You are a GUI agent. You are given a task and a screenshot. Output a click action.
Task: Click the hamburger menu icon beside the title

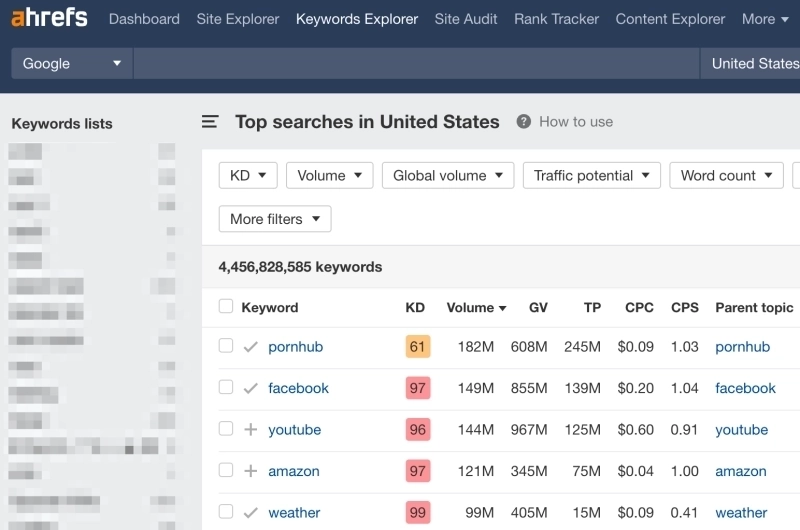(210, 122)
